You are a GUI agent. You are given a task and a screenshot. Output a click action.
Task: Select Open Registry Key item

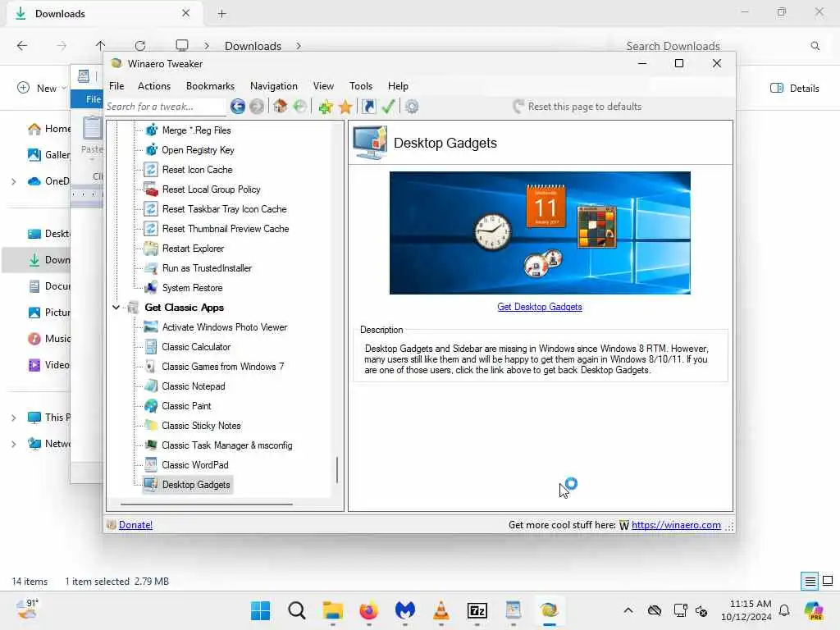point(198,150)
